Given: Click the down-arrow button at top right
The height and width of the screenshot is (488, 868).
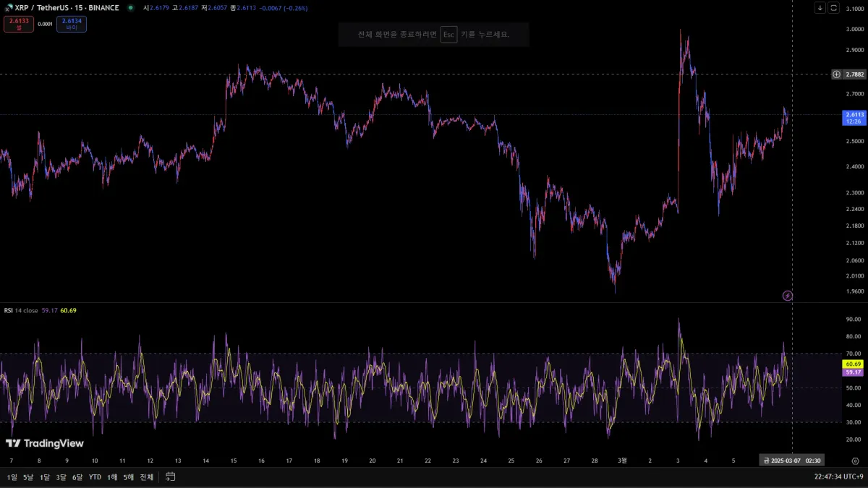Looking at the screenshot, I should [820, 8].
